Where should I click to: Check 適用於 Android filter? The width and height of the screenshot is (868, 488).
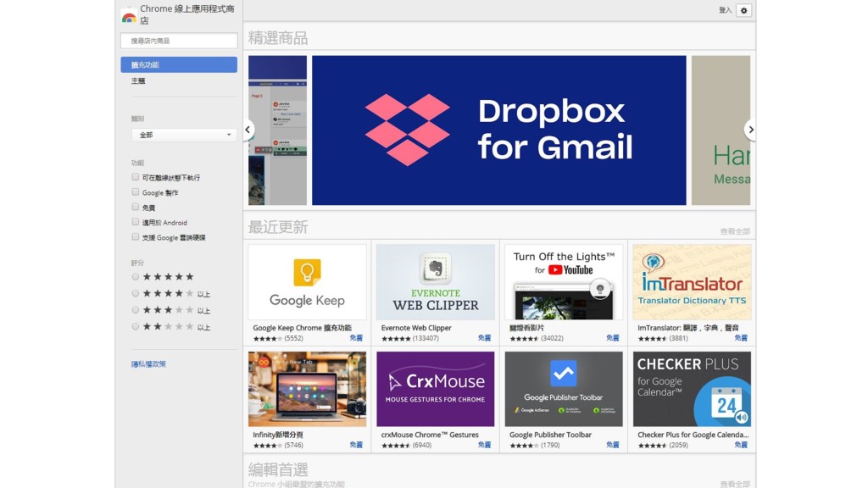click(x=135, y=222)
